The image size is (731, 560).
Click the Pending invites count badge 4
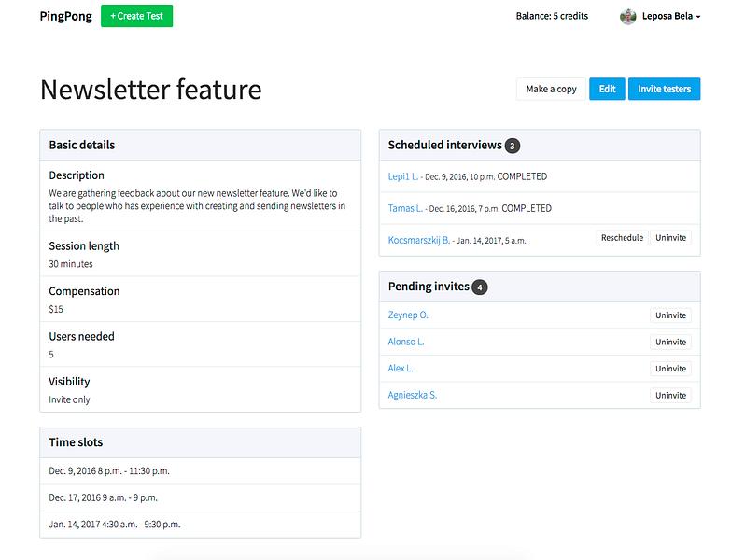(x=480, y=287)
